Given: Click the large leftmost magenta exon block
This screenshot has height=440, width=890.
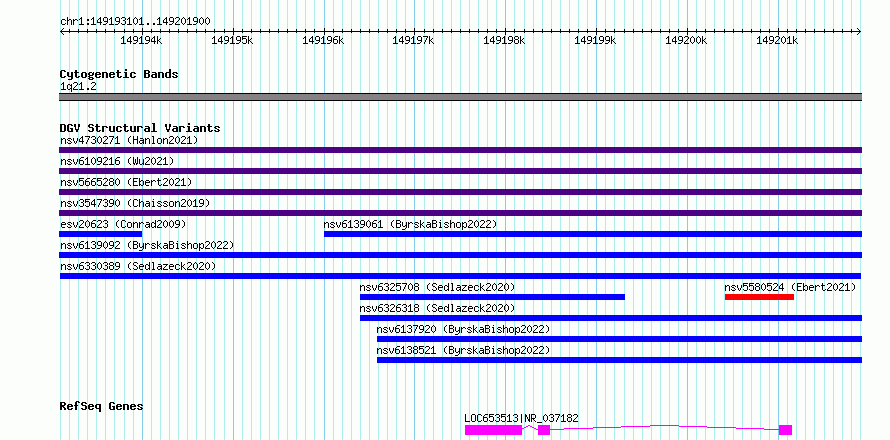Looking at the screenshot, I should pos(493,430).
